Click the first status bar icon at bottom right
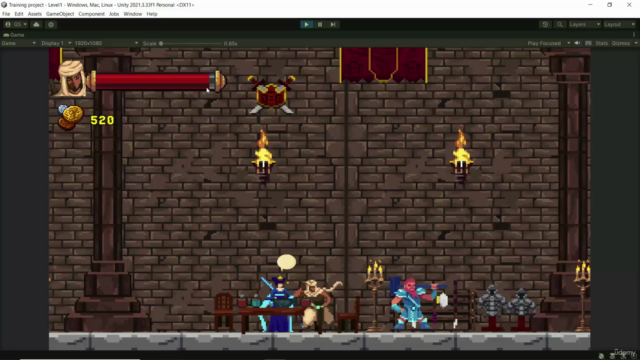 click(601, 356)
